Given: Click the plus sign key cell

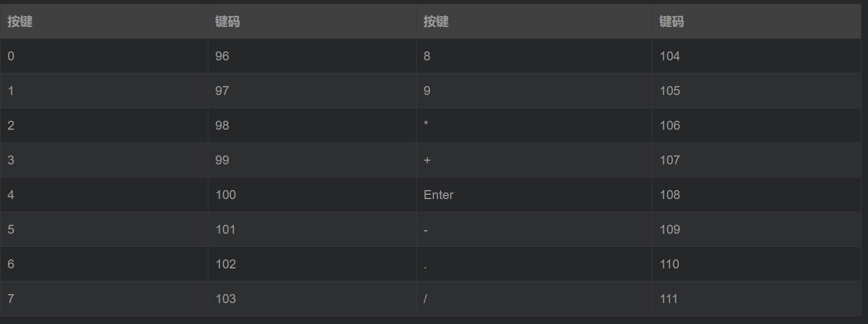Looking at the screenshot, I should click(x=534, y=160).
